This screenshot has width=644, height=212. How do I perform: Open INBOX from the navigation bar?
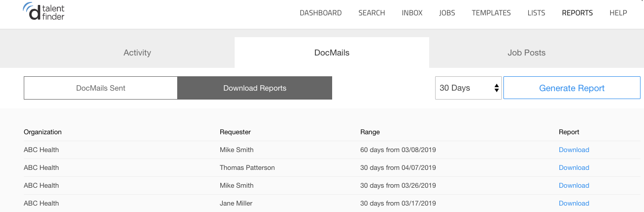[412, 13]
